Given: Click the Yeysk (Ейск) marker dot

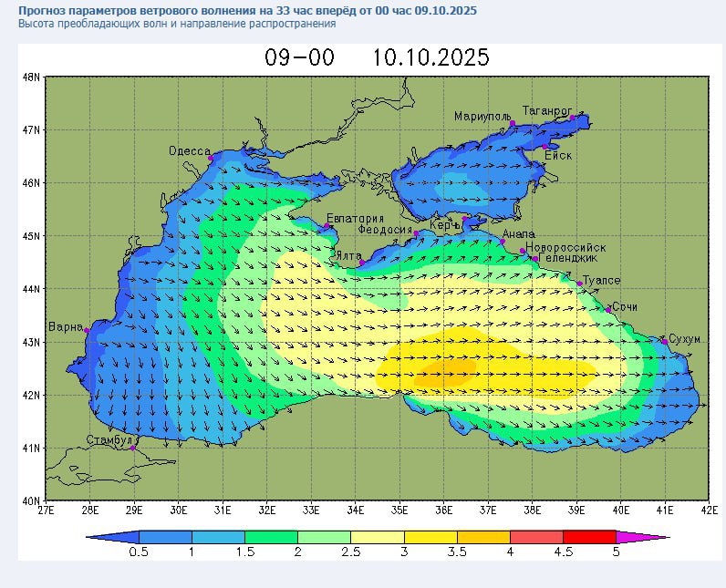Looking at the screenshot, I should pos(545,146).
